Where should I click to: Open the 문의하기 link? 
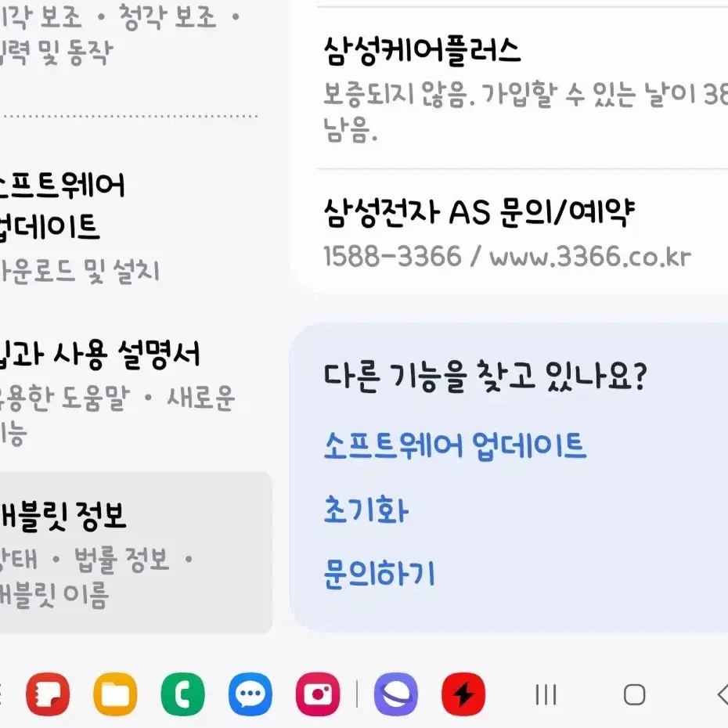[x=379, y=574]
